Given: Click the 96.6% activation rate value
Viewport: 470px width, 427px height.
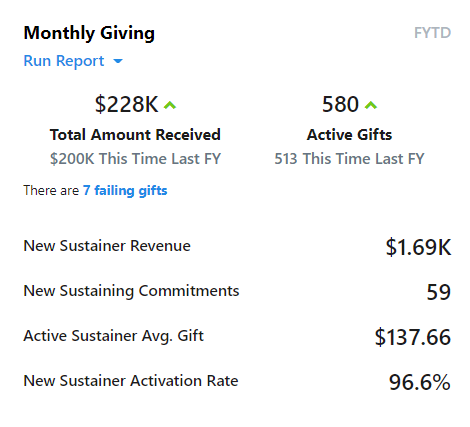Looking at the screenshot, I should coord(420,382).
